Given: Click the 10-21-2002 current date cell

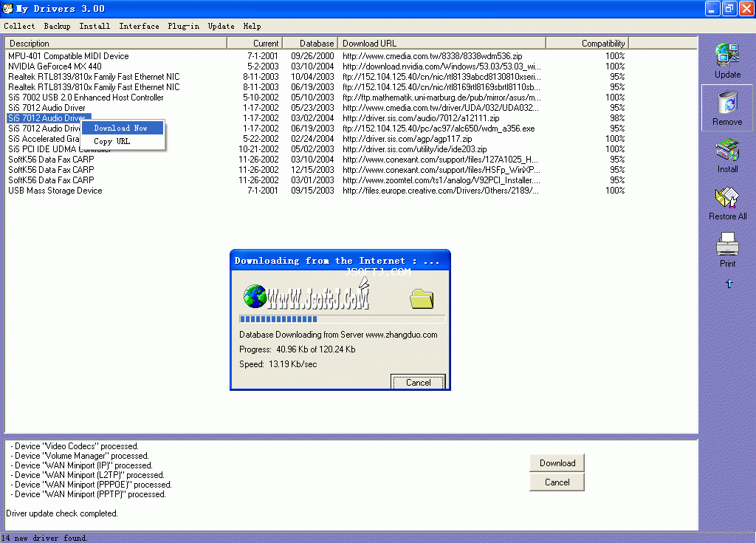Looking at the screenshot, I should pyautogui.click(x=258, y=149).
